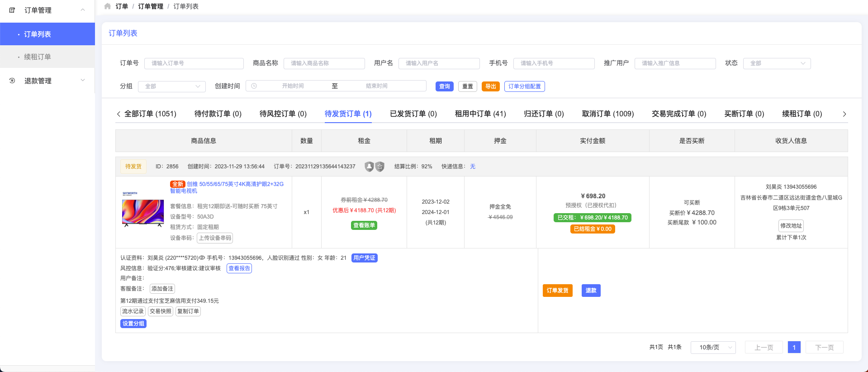Click 复制订单 button

[x=188, y=311]
